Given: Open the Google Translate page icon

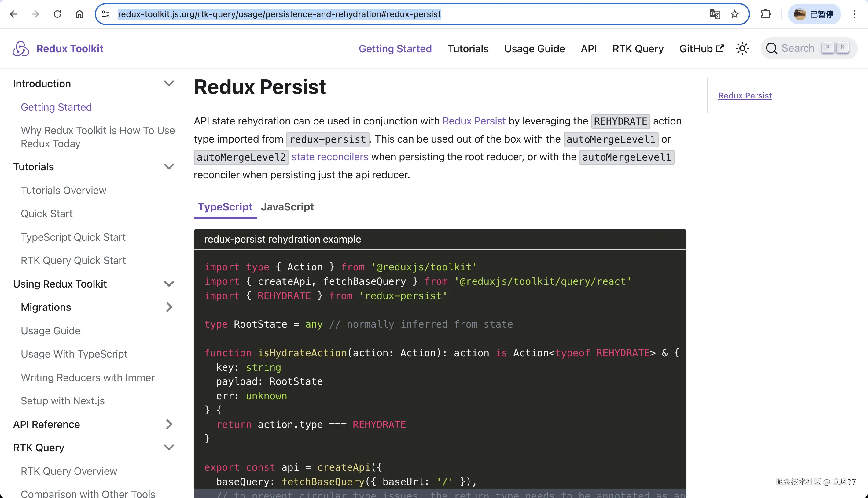Looking at the screenshot, I should coord(715,14).
